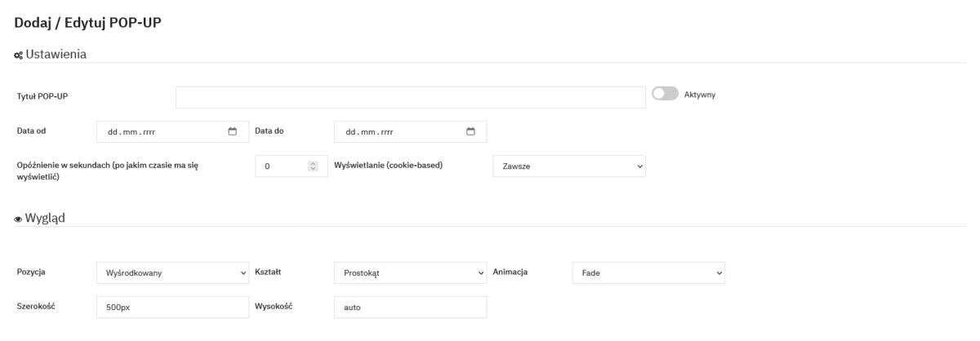Decrease delay seconds with the down arrow
This screenshot has width=980, height=341.
(x=312, y=169)
